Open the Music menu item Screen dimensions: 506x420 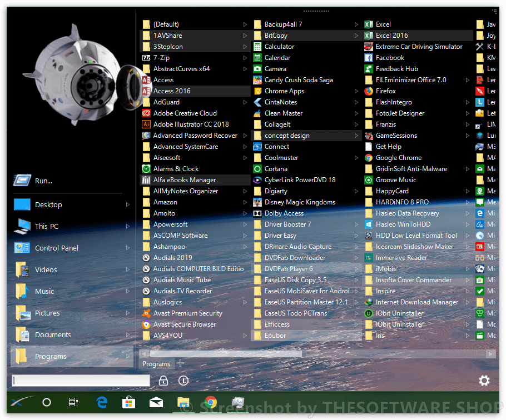[x=72, y=292]
